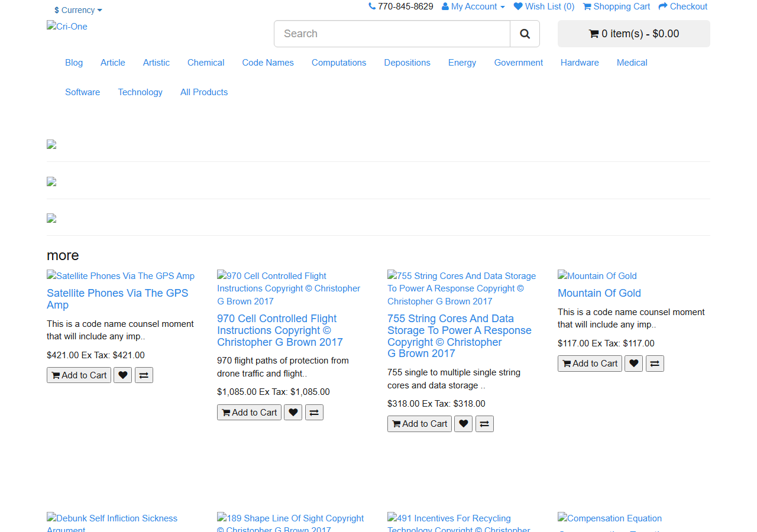Open Mountain Of Gold product image
757x532 pixels.
597,276
